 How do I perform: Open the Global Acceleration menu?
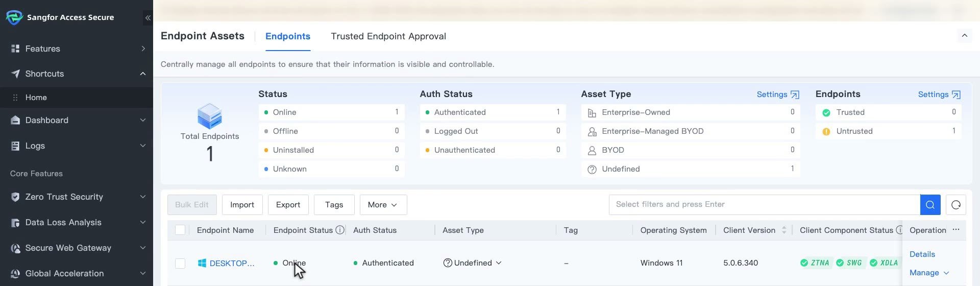click(77, 273)
